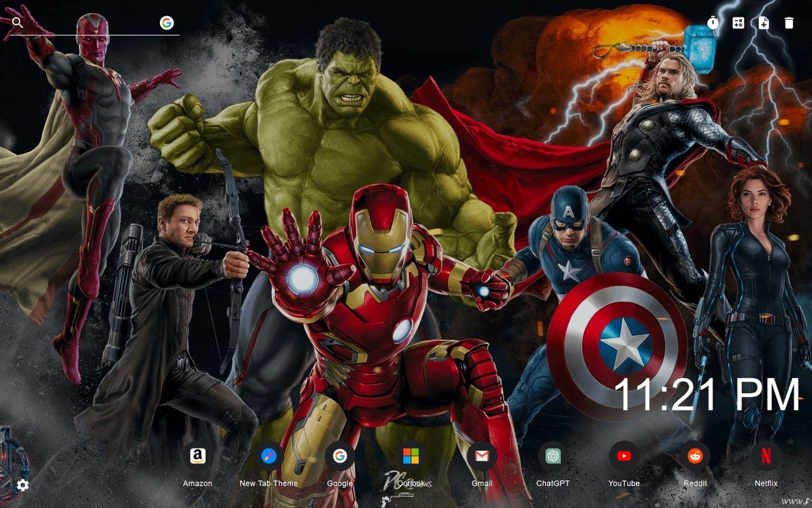
Task: Open the settings gear icon
Action: (x=23, y=485)
